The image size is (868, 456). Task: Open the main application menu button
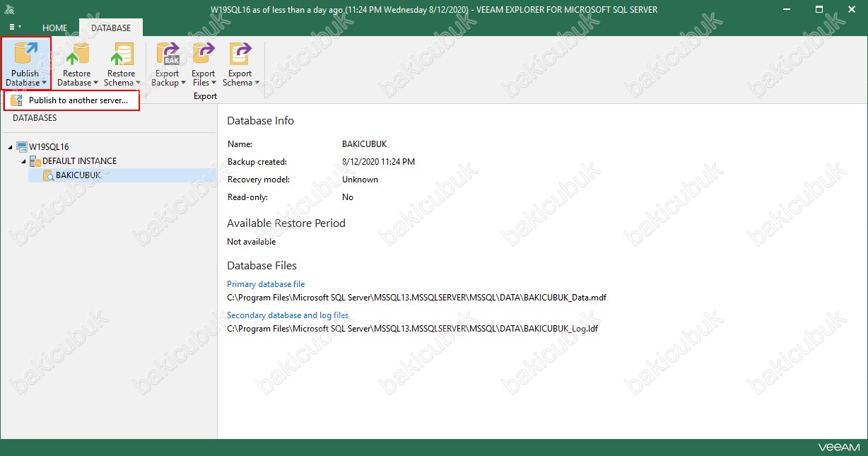tap(15, 28)
